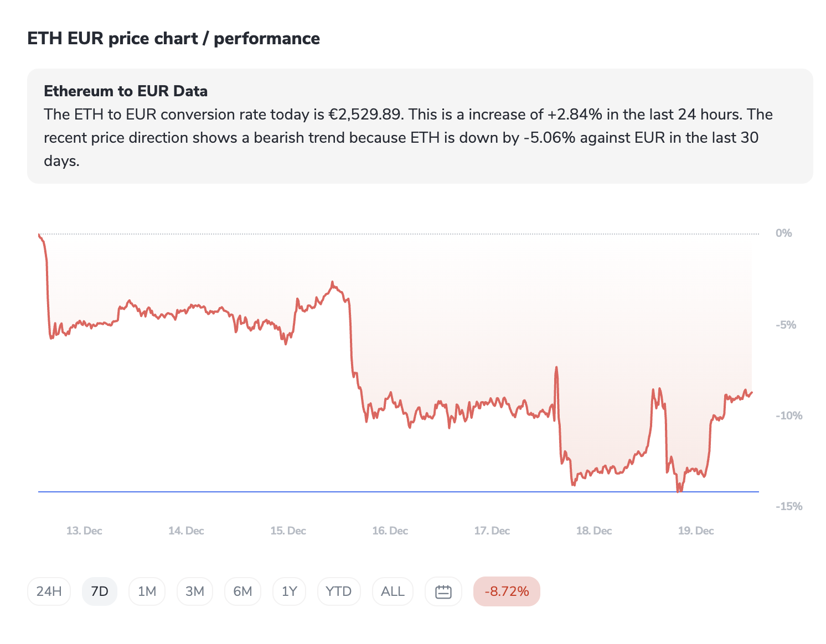Click the -15% y-axis label

point(789,506)
